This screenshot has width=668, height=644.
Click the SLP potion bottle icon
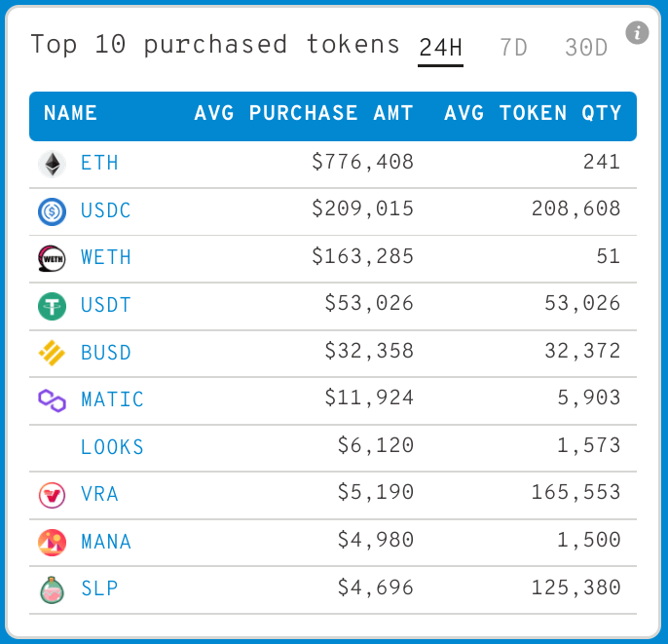tap(52, 590)
